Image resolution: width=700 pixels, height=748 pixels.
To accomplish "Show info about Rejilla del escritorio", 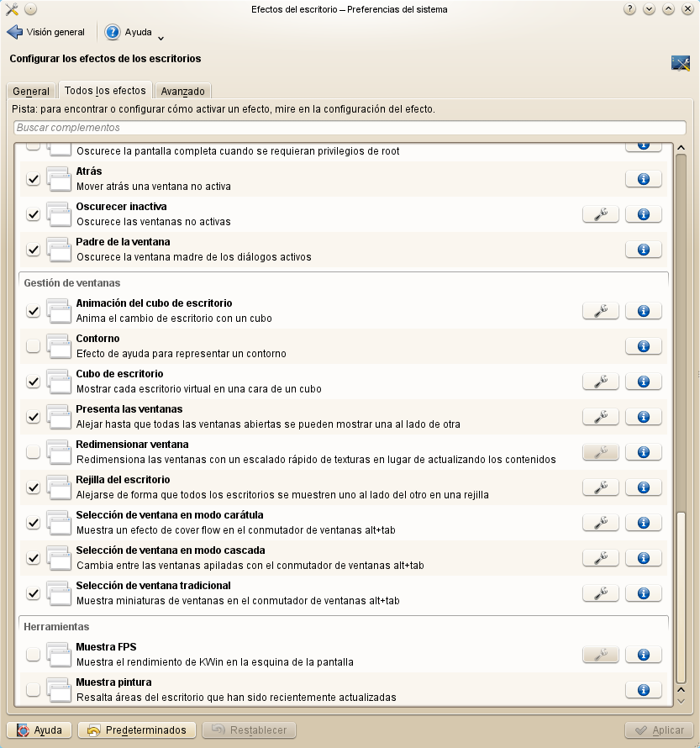I will point(643,487).
